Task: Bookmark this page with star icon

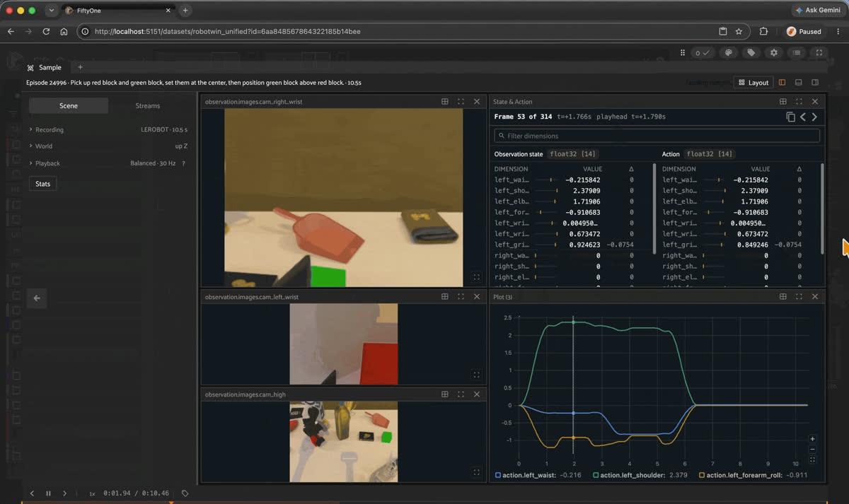Action: point(739,31)
